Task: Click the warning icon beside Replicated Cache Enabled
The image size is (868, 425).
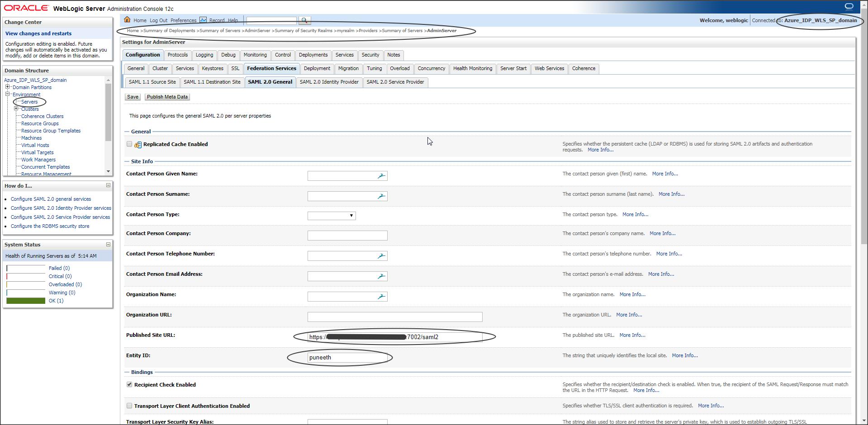Action: pyautogui.click(x=138, y=145)
